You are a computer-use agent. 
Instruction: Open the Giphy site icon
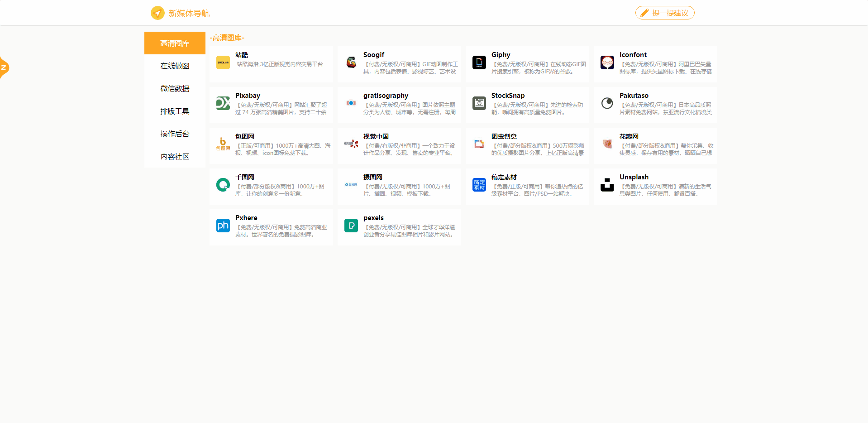(479, 62)
